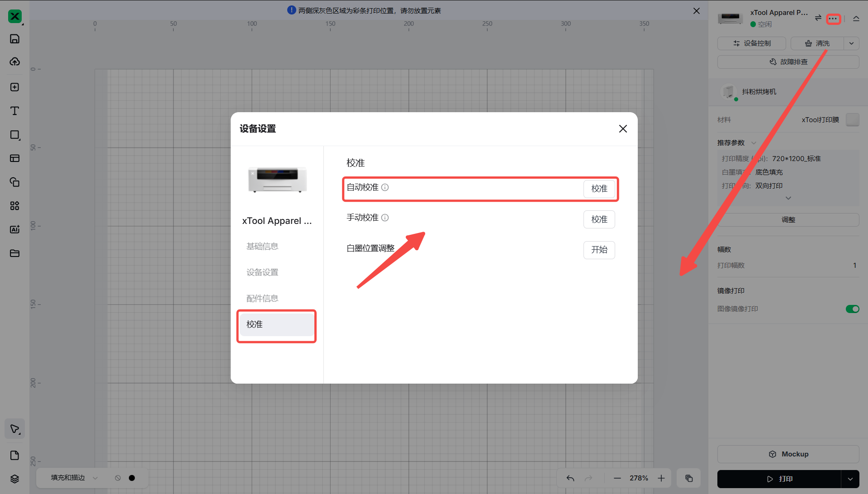
Task: Click 开始 for 白墨位置调整
Action: click(599, 250)
